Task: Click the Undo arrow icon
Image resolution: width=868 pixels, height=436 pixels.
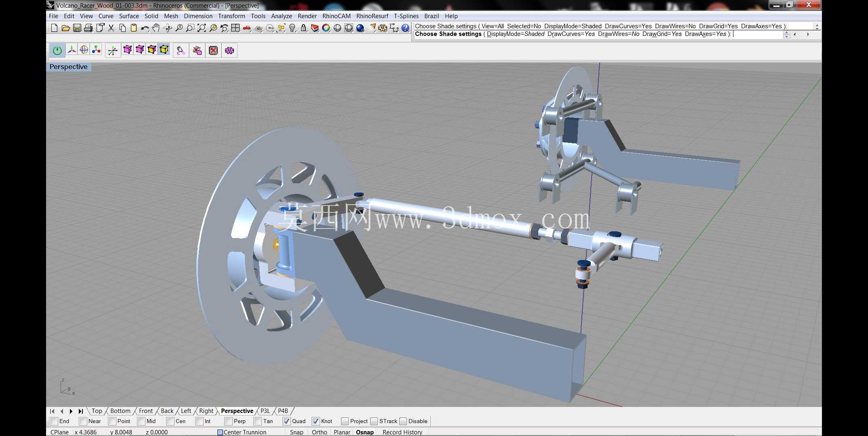Action: pyautogui.click(x=145, y=28)
